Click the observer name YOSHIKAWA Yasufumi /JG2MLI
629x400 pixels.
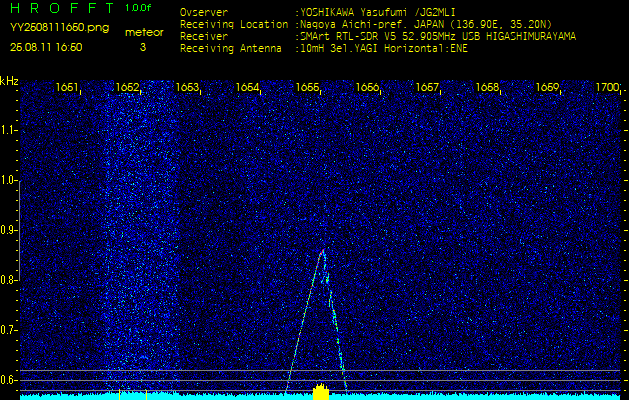(x=378, y=12)
